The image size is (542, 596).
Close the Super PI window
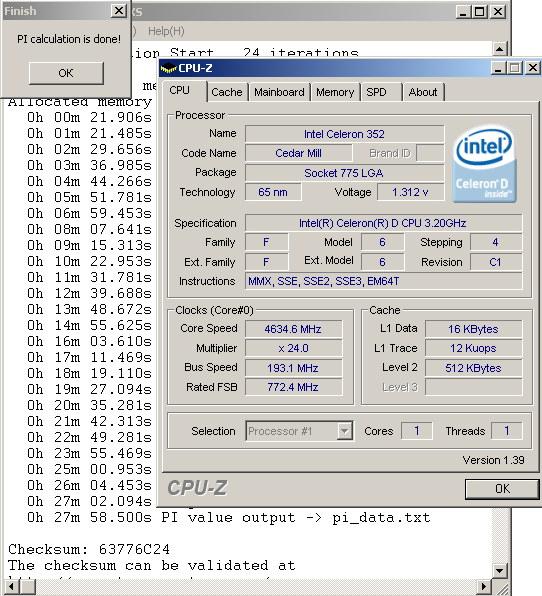pyautogui.click(x=498, y=12)
